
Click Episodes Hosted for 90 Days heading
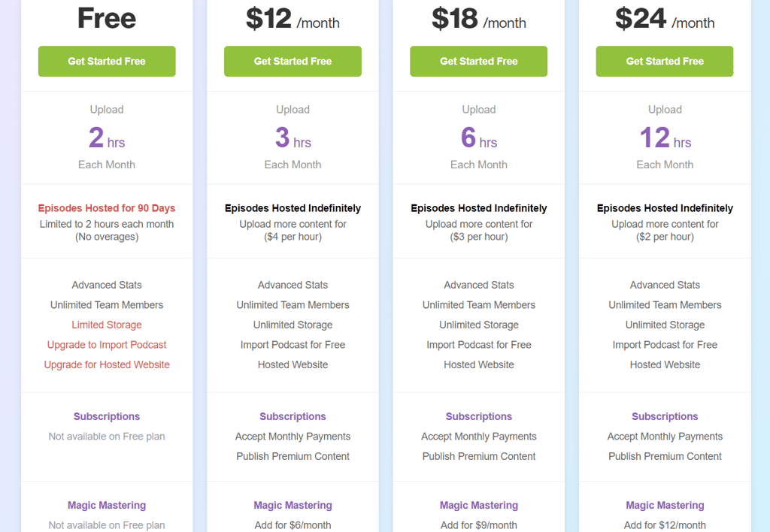107,208
